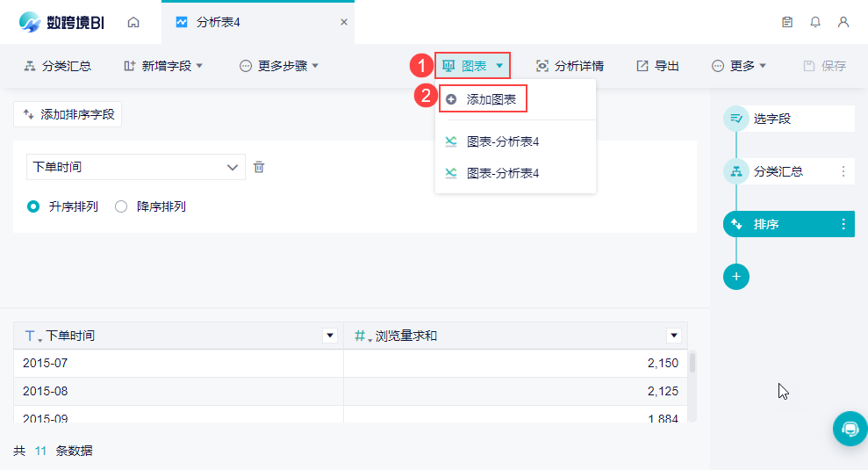This screenshot has width=868, height=470.
Task: Click the 2015-08 cell
Action: [x=178, y=391]
